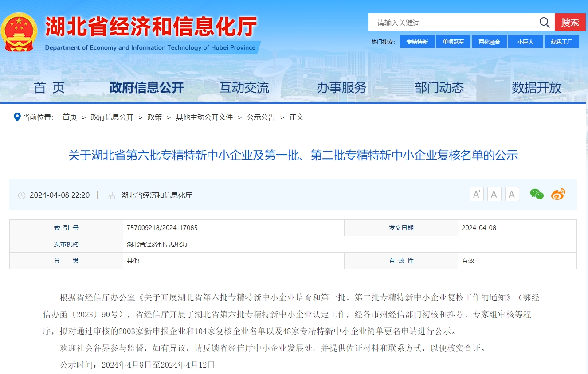The height and width of the screenshot is (374, 588).
Task: Go to 互动交流 section
Action: pos(244,88)
